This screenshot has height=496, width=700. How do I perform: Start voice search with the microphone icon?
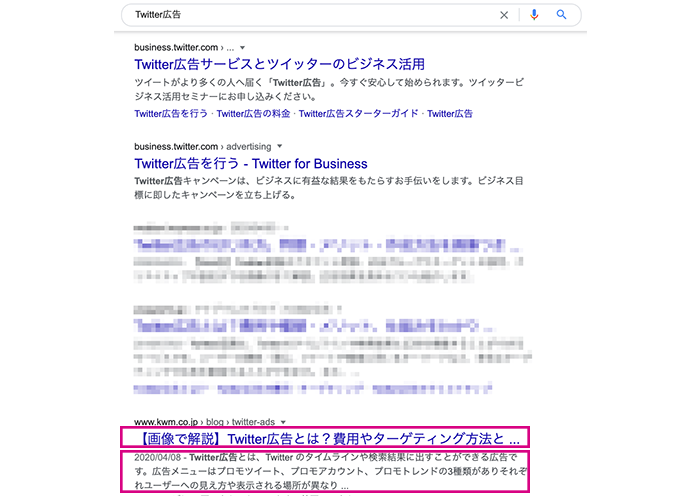pos(534,15)
